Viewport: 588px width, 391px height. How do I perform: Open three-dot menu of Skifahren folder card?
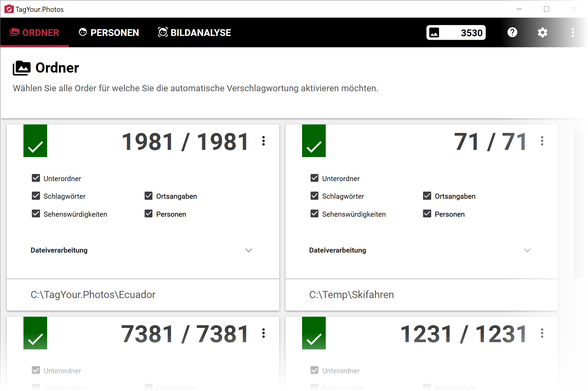pos(542,141)
